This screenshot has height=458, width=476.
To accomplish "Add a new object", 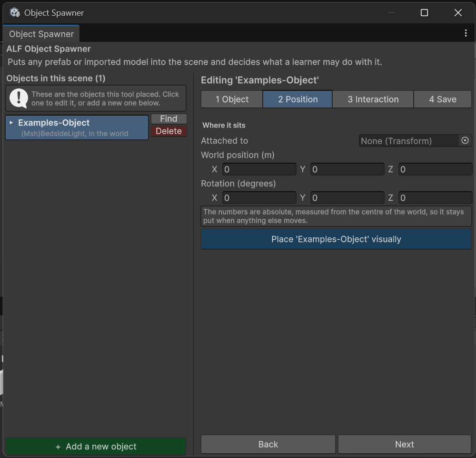I will pos(96,446).
